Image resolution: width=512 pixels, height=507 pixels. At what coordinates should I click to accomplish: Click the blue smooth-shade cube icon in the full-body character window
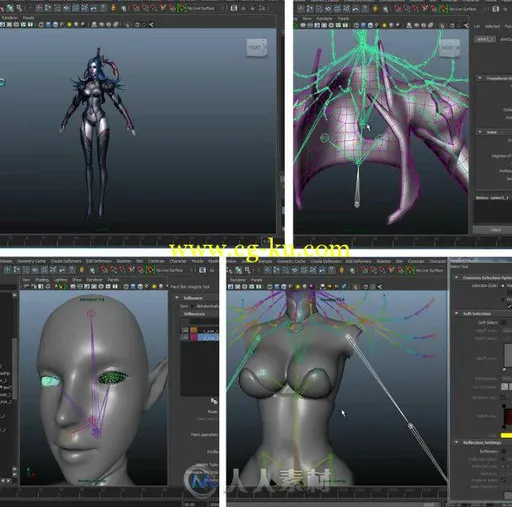[x=48, y=24]
